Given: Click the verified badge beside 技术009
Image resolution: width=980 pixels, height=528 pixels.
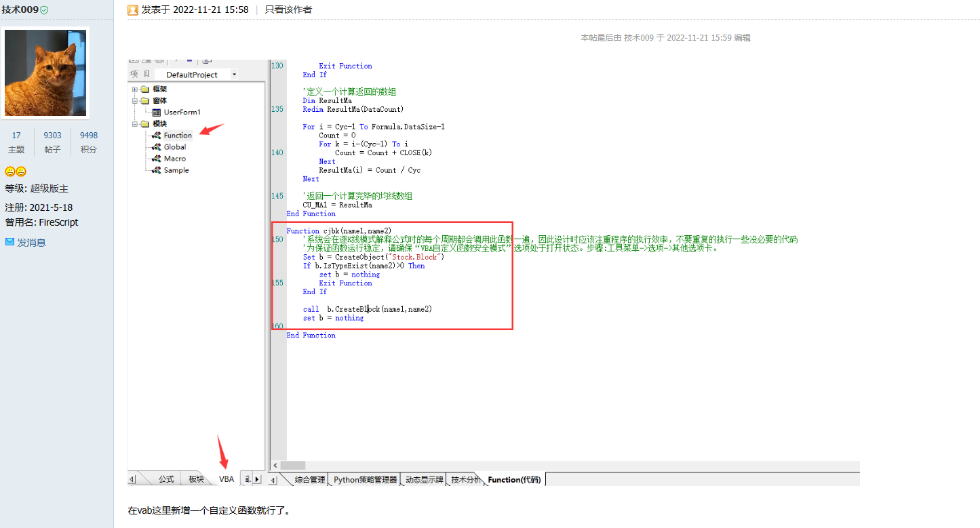Looking at the screenshot, I should tap(44, 10).
